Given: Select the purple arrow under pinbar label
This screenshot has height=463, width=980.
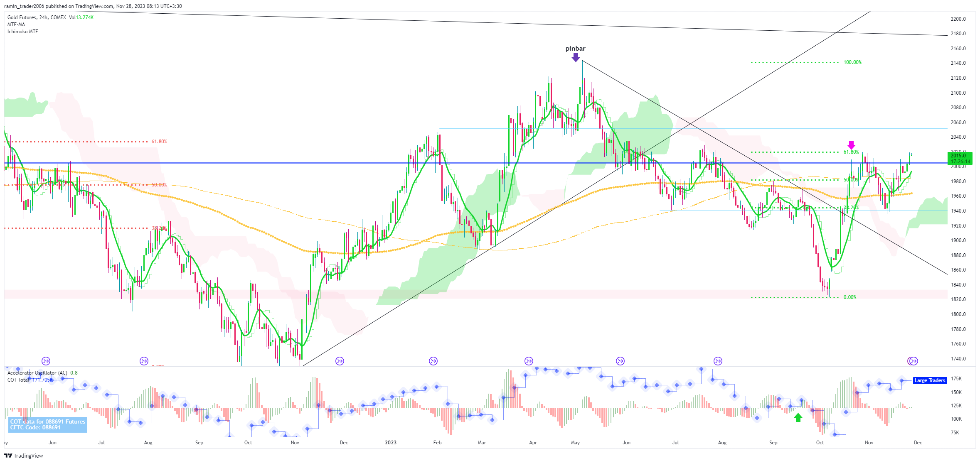Looking at the screenshot, I should point(576,57).
